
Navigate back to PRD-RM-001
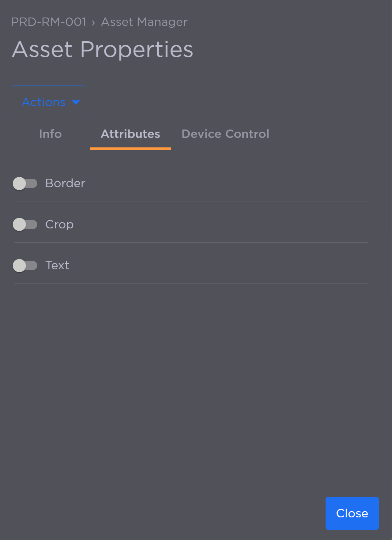[49, 22]
